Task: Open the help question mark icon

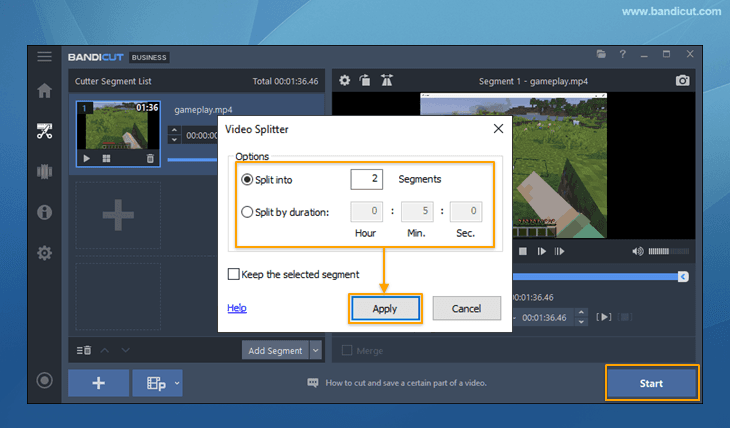Action: click(x=622, y=54)
